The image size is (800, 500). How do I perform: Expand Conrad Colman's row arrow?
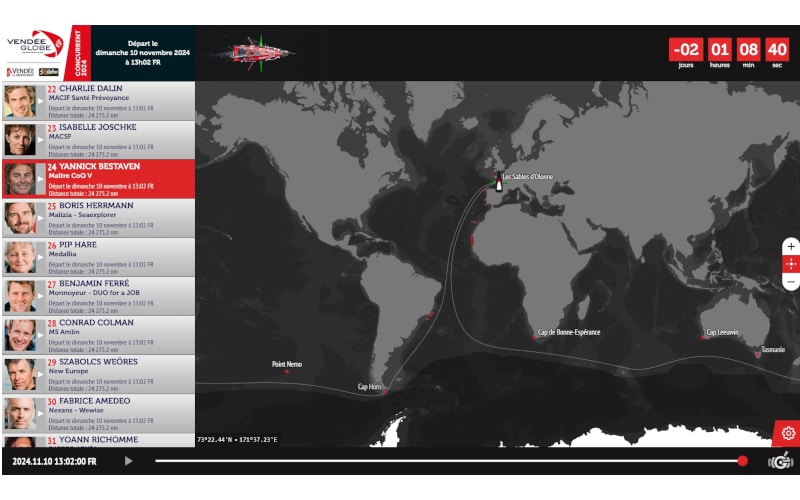tap(40, 336)
